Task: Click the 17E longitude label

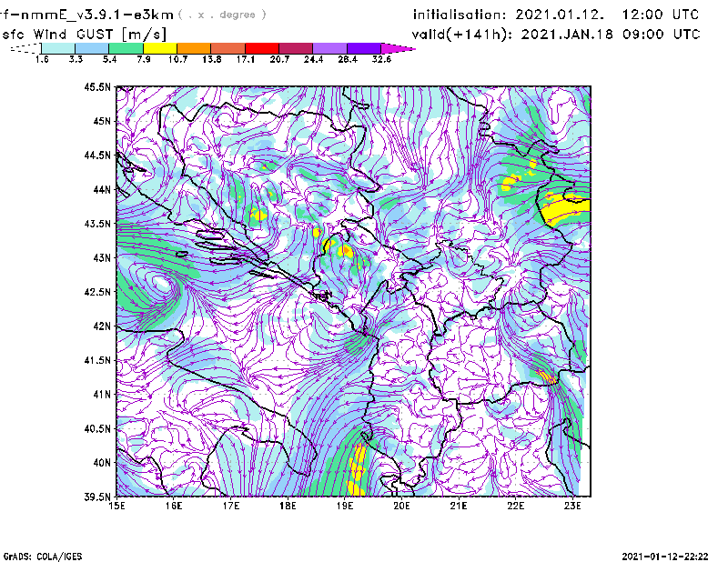Action: coord(231,506)
